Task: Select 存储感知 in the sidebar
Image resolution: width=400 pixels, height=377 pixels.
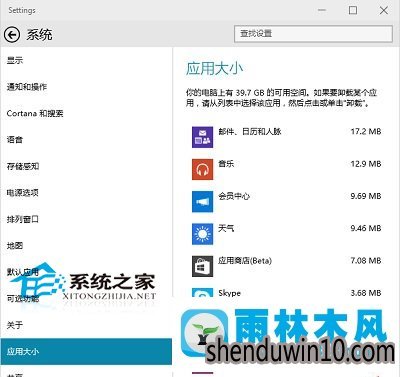Action: pos(23,166)
